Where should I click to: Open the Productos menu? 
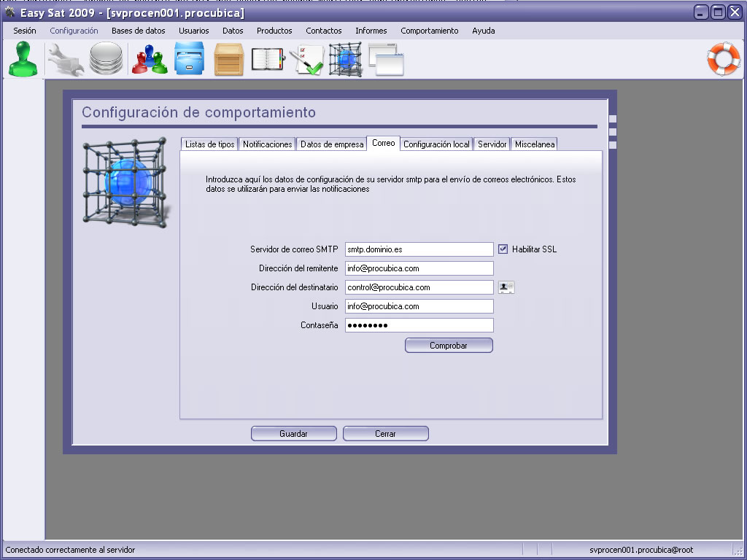pos(274,31)
